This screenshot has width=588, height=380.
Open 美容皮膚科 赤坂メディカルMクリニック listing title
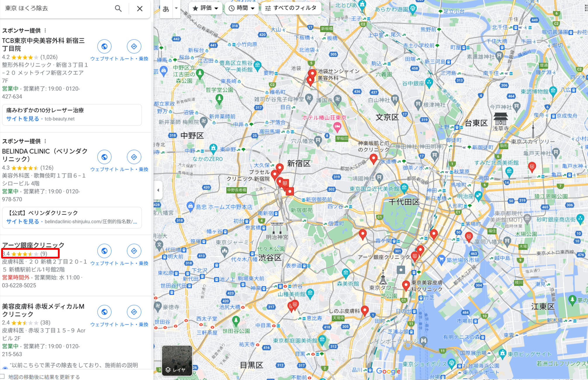coord(43,310)
